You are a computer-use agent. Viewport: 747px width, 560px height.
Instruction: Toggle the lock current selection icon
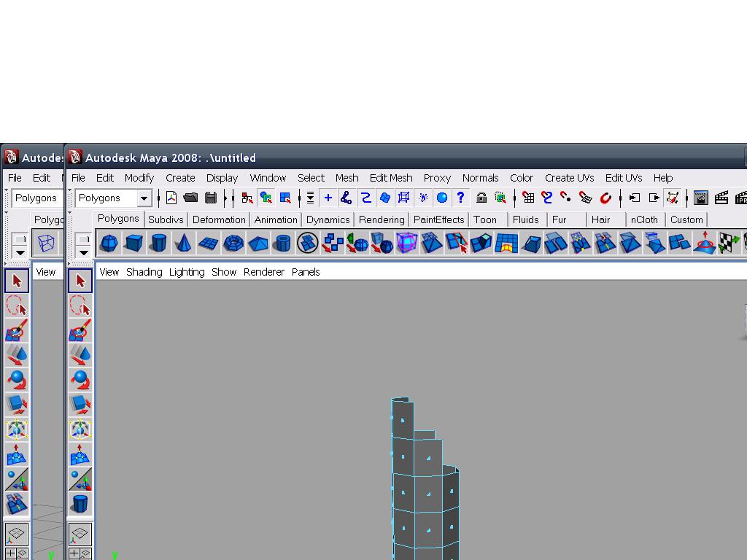481,198
